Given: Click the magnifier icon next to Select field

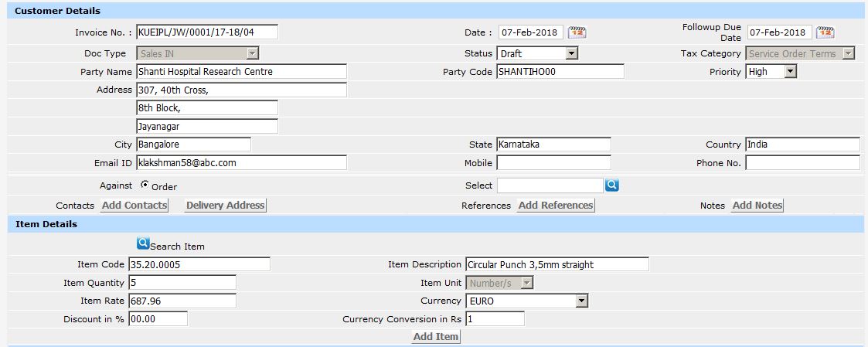Looking at the screenshot, I should point(612,185).
